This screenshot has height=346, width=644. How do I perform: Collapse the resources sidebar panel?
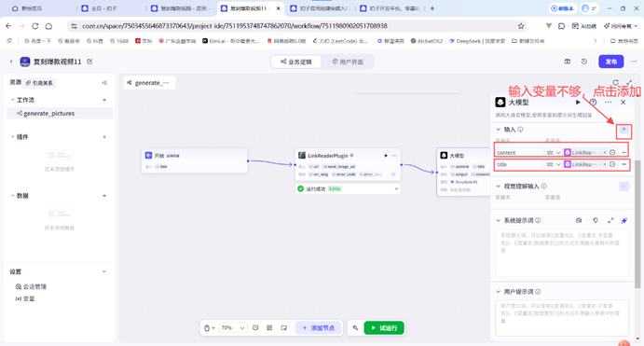coord(104,83)
